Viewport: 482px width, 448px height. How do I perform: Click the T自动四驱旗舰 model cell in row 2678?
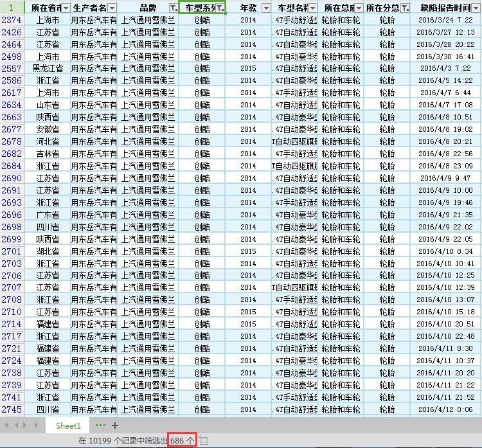click(x=294, y=141)
